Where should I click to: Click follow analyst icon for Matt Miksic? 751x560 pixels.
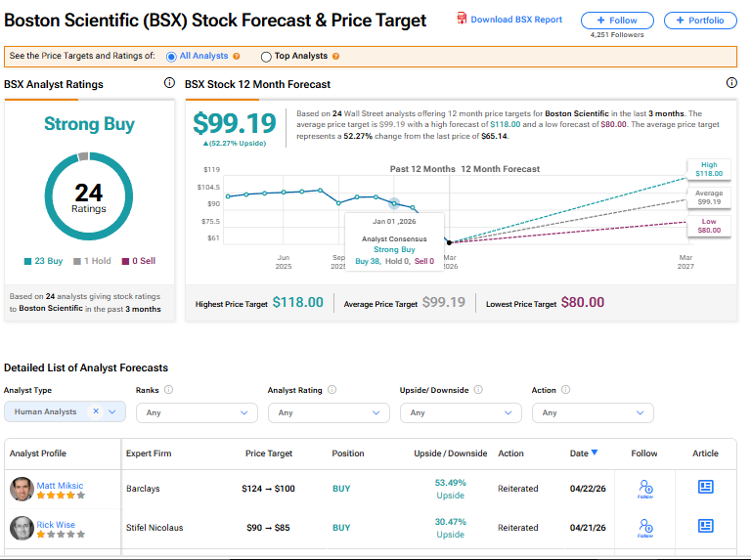(645, 489)
